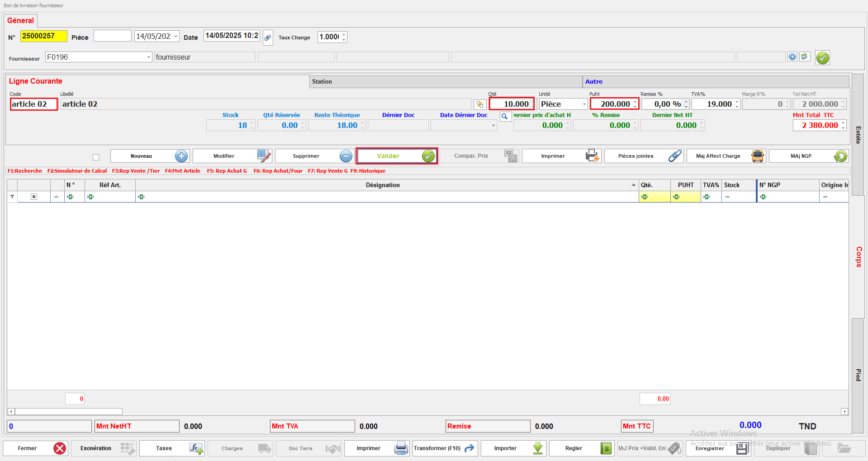This screenshot has width=868, height=461.
Task: Open the date picker dropdown 14/05/2025
Action: 176,37
